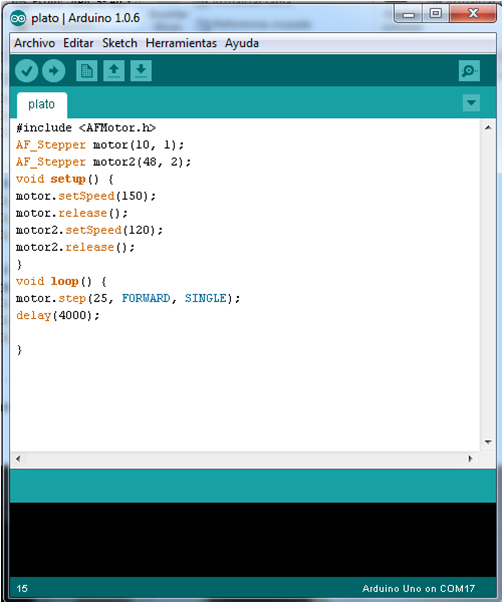Click 'Arduino Uno on COM17' in the status bar
This screenshot has width=502, height=602.
418,589
